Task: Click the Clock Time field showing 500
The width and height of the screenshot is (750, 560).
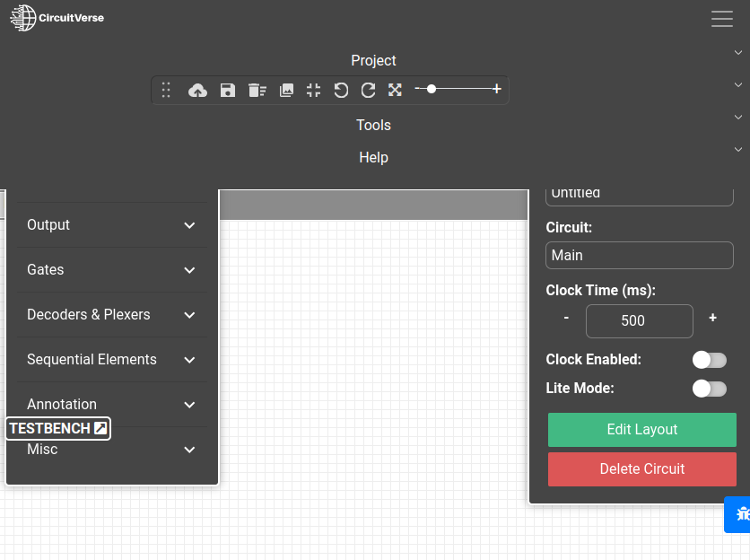Action: point(640,321)
